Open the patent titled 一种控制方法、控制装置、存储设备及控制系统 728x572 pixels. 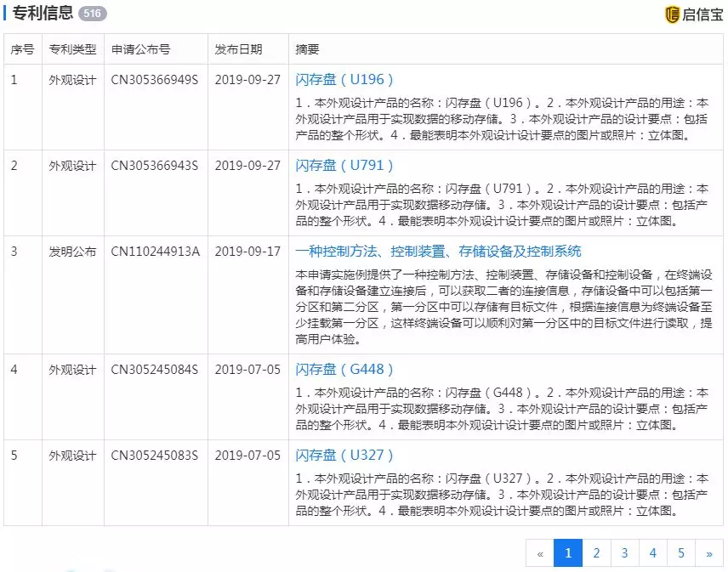click(440, 251)
